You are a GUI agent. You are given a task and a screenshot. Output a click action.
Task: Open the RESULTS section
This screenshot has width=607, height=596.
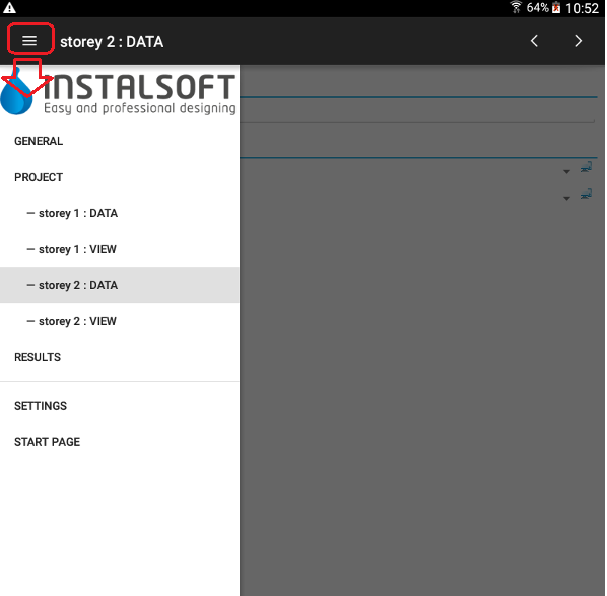(x=38, y=358)
